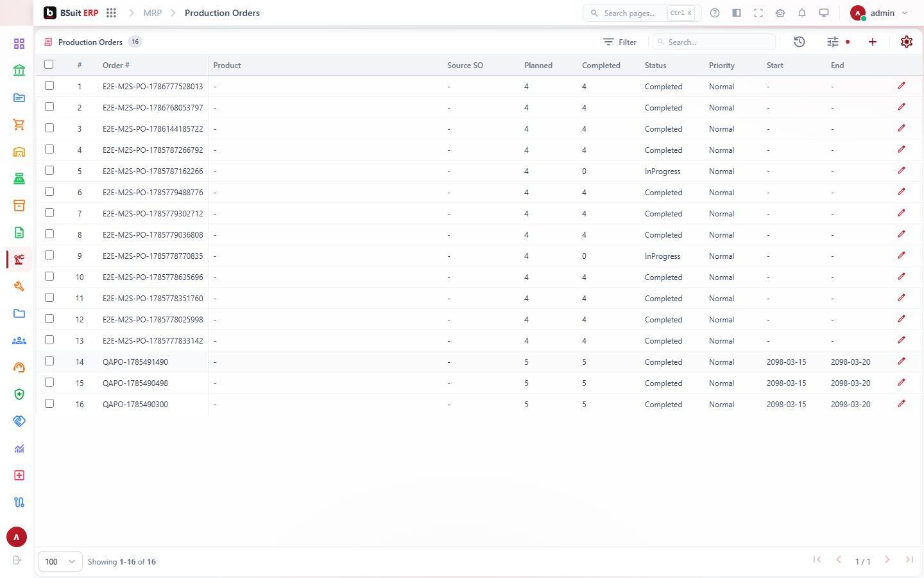Click order number QAPO-1785490498
Image resolution: width=924 pixels, height=578 pixels.
coord(135,383)
